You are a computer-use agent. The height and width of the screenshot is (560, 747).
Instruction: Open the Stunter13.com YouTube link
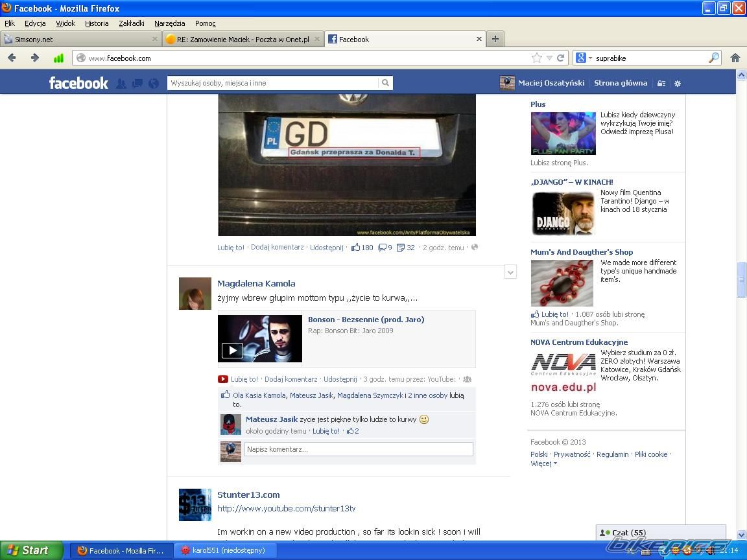[x=286, y=508]
